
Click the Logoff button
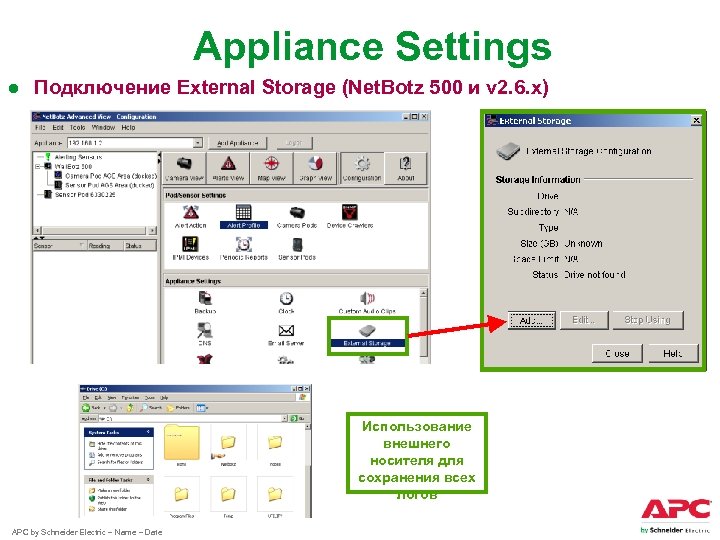[293, 143]
